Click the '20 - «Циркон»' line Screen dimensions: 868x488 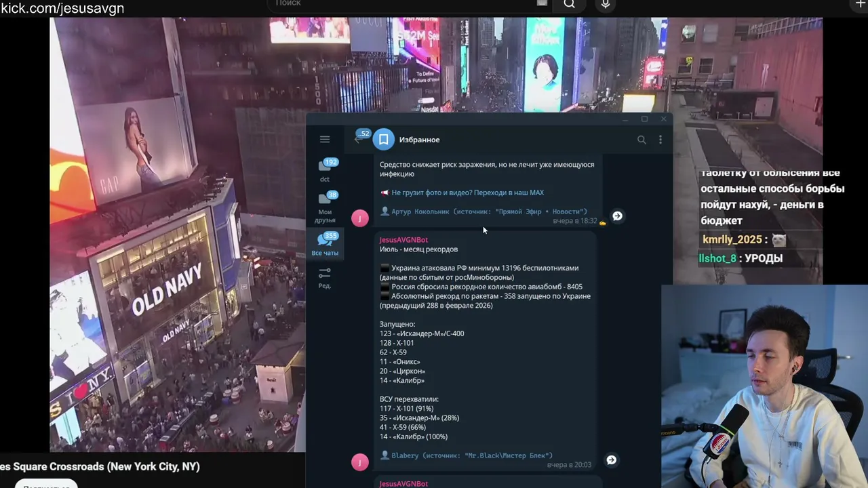click(x=403, y=371)
